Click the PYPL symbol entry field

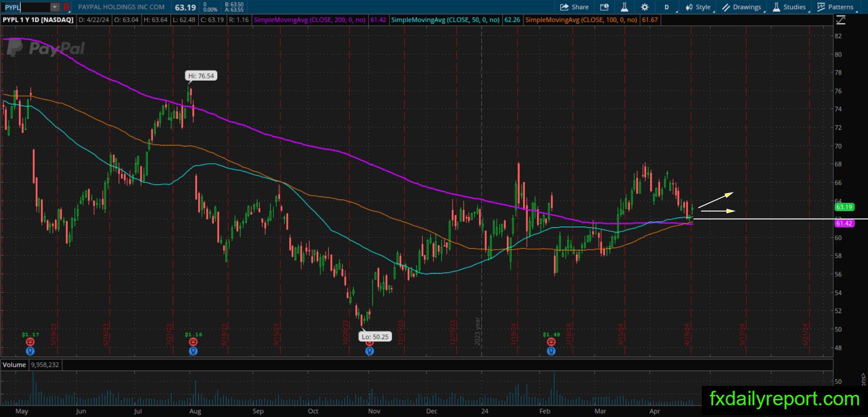click(x=26, y=7)
